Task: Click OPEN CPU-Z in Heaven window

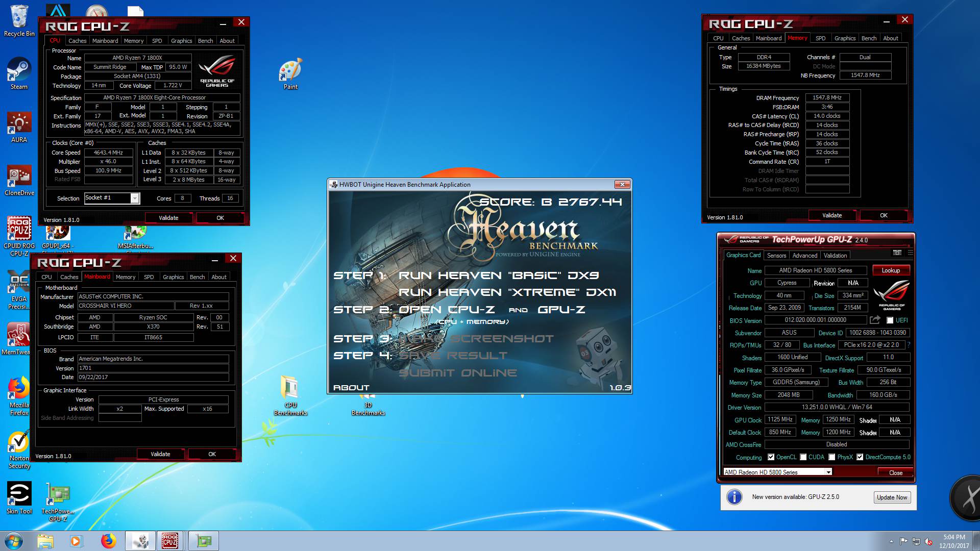Action: pyautogui.click(x=447, y=310)
